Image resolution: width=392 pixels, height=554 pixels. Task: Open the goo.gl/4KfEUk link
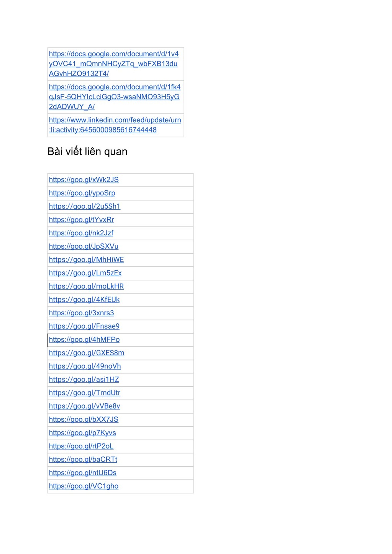(x=84, y=299)
